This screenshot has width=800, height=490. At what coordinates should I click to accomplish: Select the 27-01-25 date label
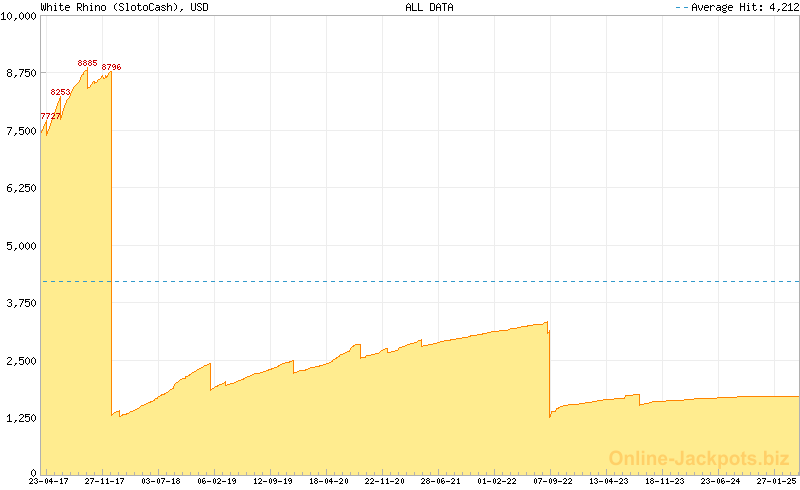[779, 481]
